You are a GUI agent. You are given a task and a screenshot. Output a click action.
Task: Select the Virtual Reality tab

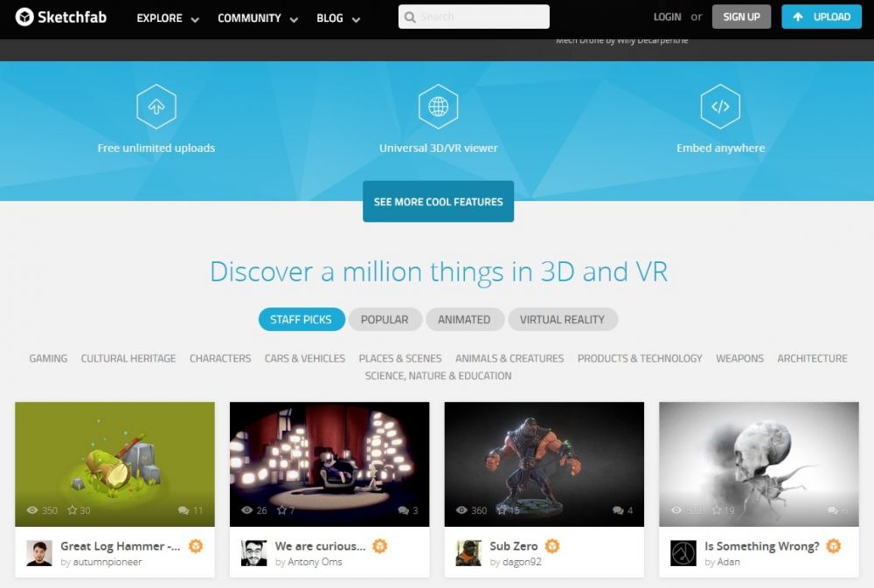click(562, 320)
